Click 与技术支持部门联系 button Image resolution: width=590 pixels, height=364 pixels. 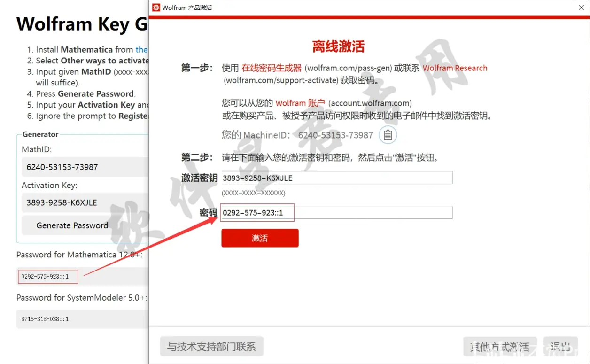211,347
